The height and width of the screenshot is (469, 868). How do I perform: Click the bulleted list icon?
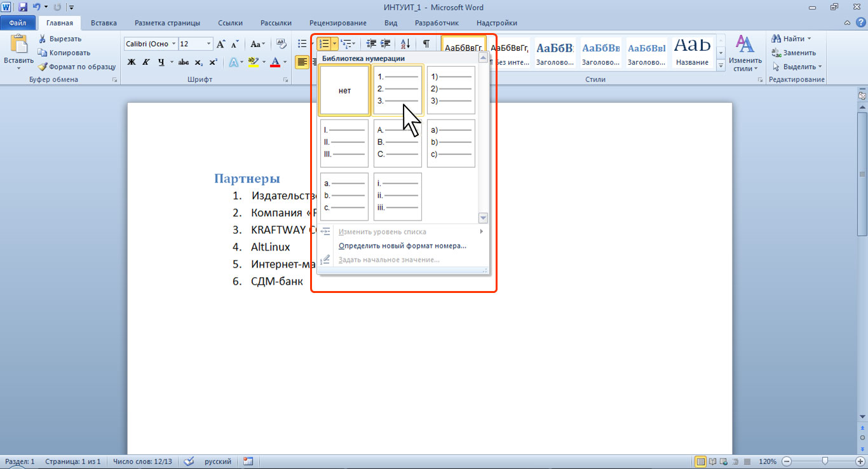click(302, 44)
